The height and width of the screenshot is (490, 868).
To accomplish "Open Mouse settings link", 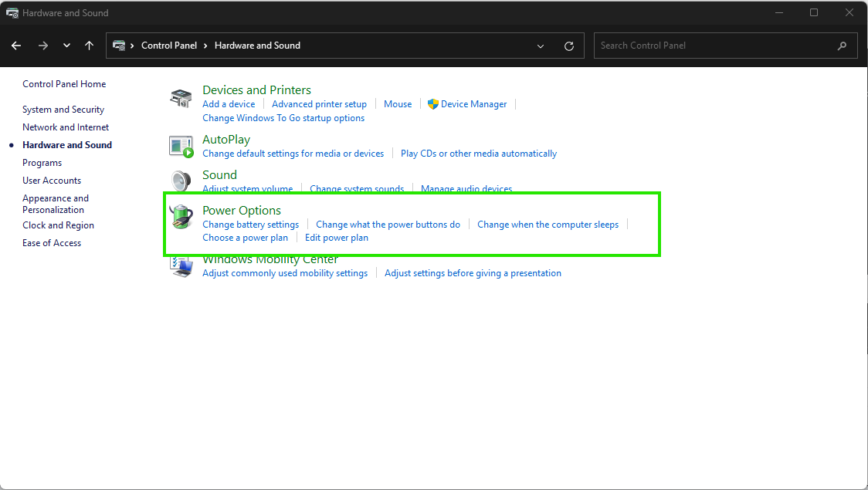I will tap(398, 104).
